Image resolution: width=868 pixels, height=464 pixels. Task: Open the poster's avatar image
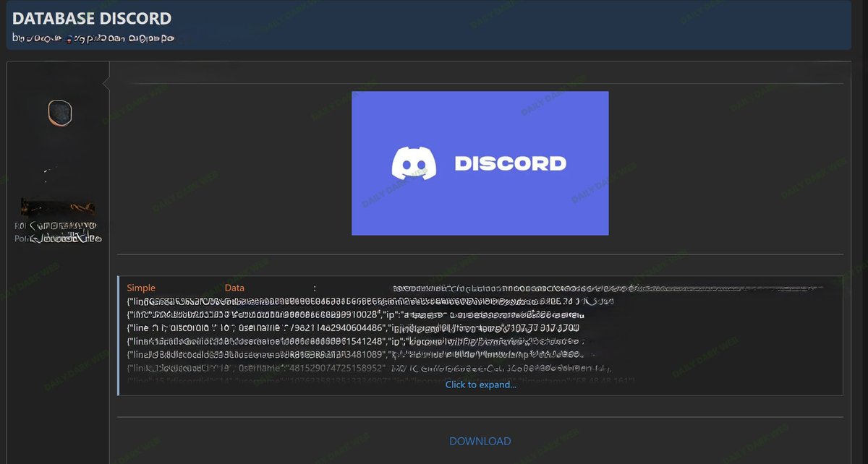[60, 113]
